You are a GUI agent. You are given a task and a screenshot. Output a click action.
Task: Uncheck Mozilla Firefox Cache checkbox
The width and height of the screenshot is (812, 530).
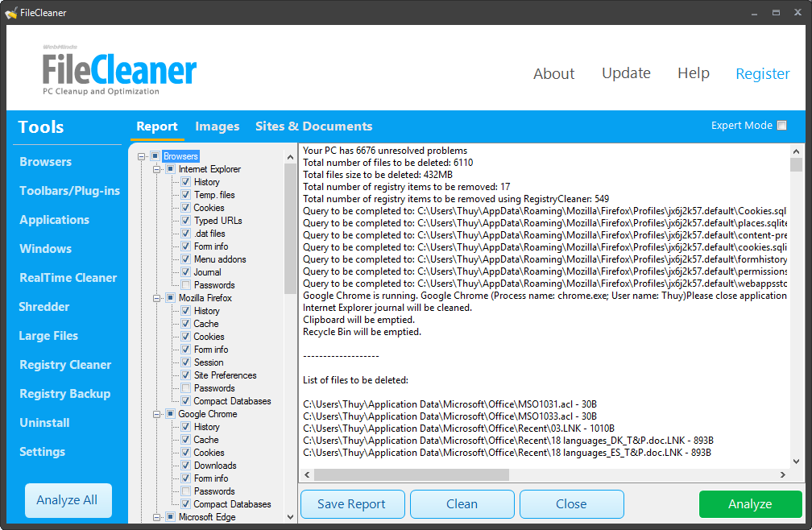coord(186,324)
